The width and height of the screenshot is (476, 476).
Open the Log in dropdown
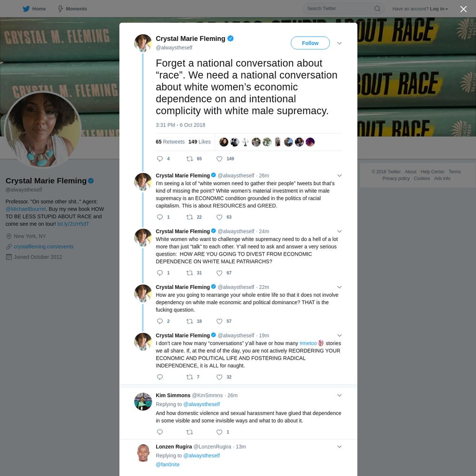(439, 9)
